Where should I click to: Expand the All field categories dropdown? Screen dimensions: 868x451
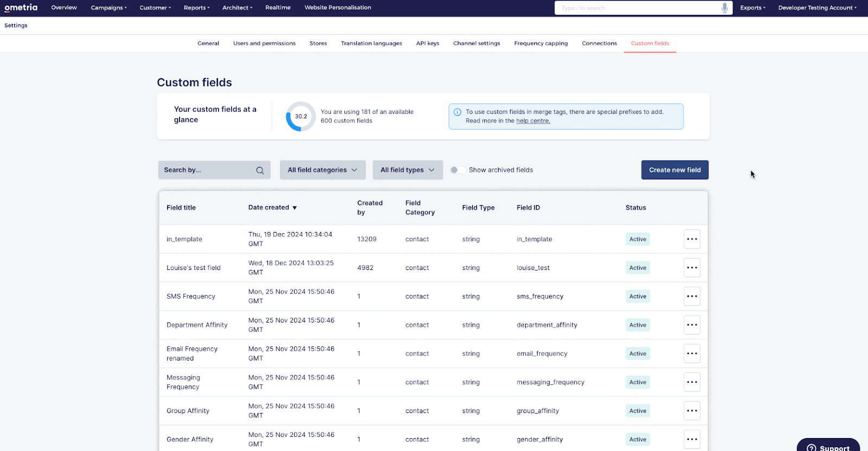coord(323,170)
